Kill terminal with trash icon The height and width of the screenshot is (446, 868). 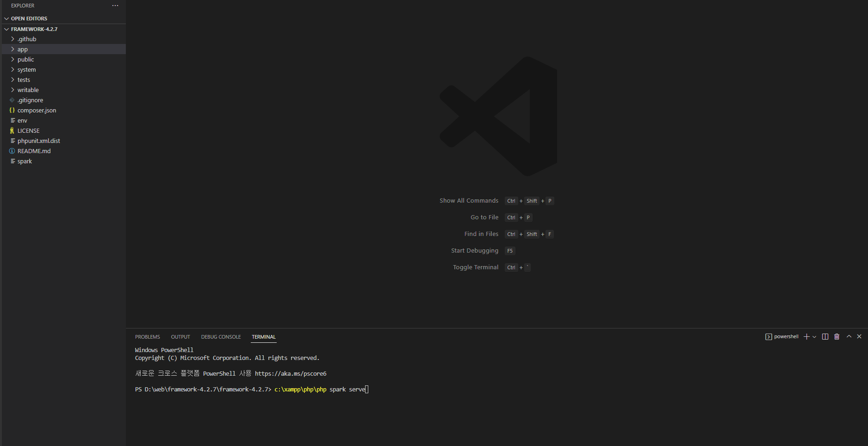(x=837, y=337)
